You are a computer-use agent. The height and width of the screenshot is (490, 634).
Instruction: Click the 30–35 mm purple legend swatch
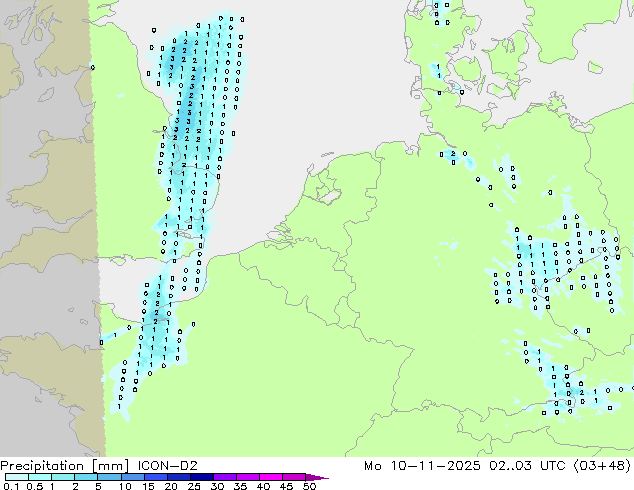coord(224,477)
